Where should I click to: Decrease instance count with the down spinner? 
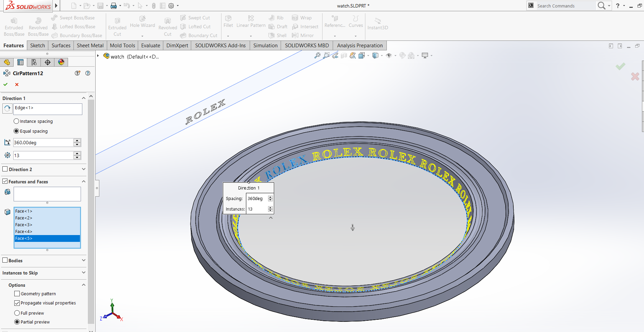77,157
